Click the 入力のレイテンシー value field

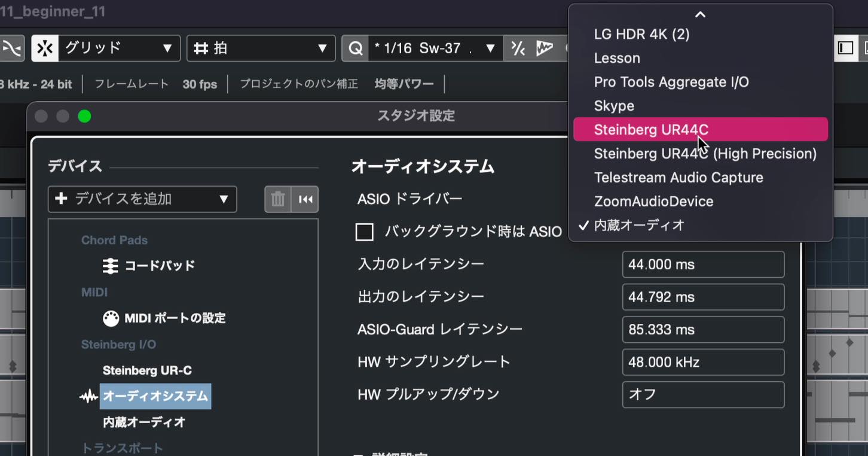[703, 265]
